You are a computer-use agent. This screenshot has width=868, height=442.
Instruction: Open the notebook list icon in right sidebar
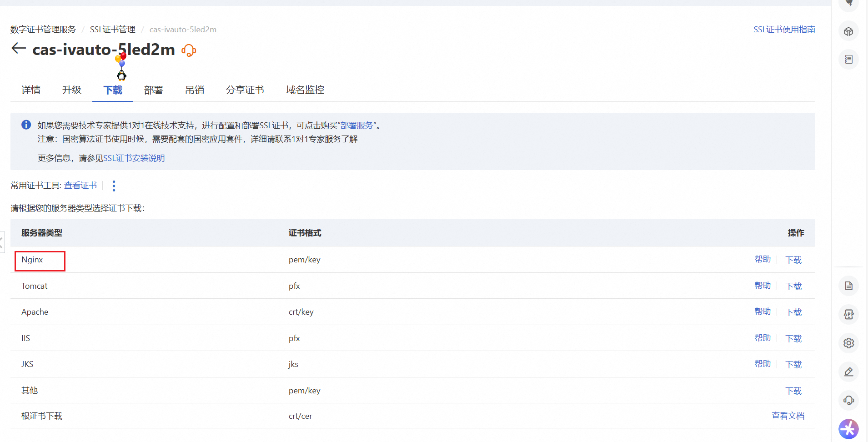(x=848, y=60)
